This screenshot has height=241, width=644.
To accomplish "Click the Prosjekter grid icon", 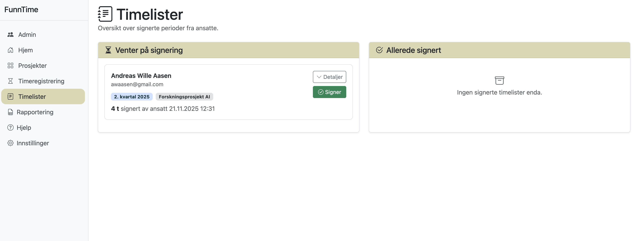I will (x=10, y=65).
